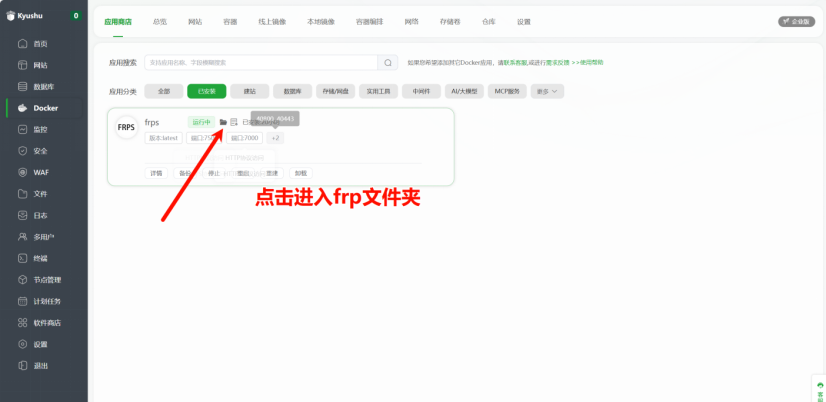This screenshot has height=402, width=826.
Task: Click the FRPS app logo
Action: tap(126, 128)
